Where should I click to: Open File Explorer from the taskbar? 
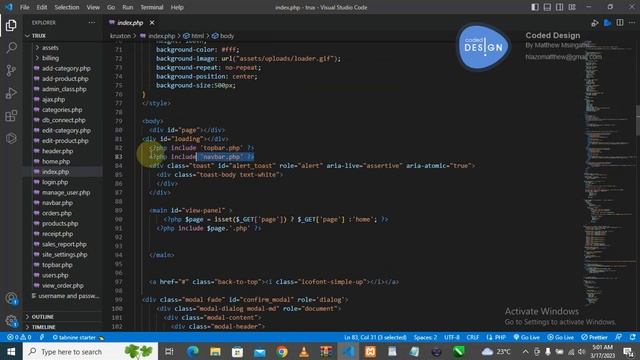click(215, 351)
